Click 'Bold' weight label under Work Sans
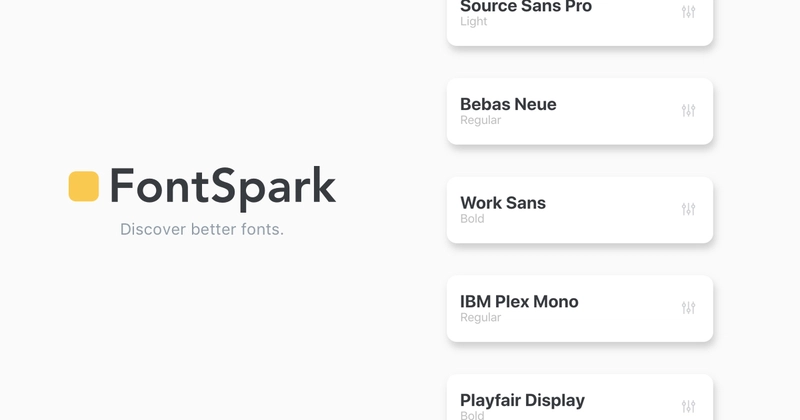 click(472, 219)
